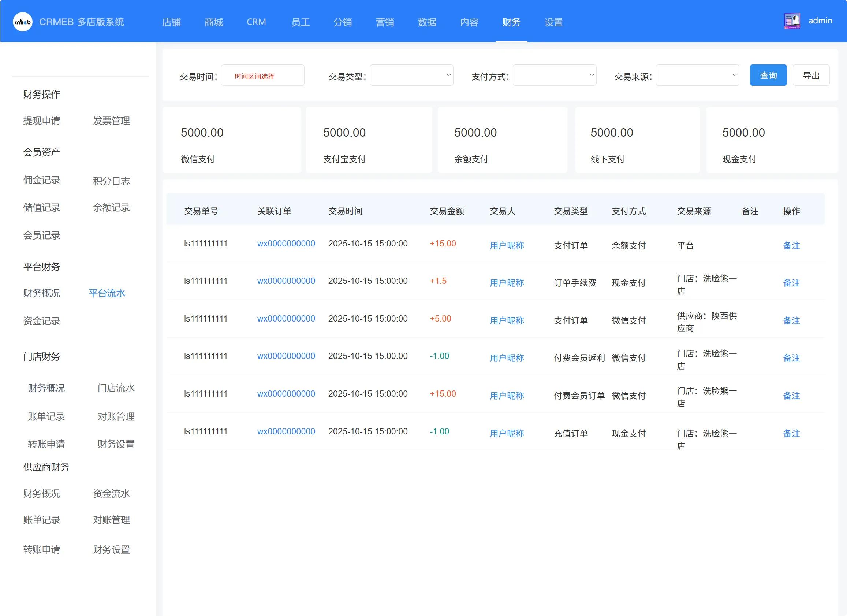Expand the 交易来源 dropdown

697,75
